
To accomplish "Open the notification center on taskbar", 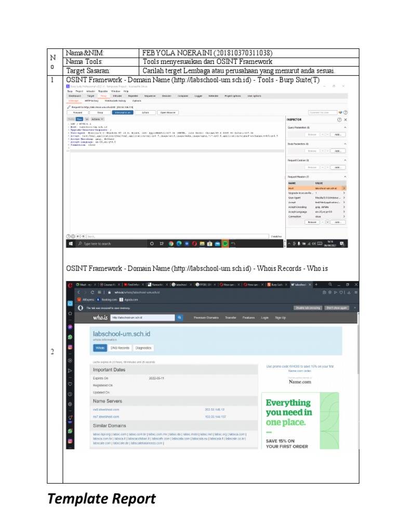I will pyautogui.click(x=342, y=244).
